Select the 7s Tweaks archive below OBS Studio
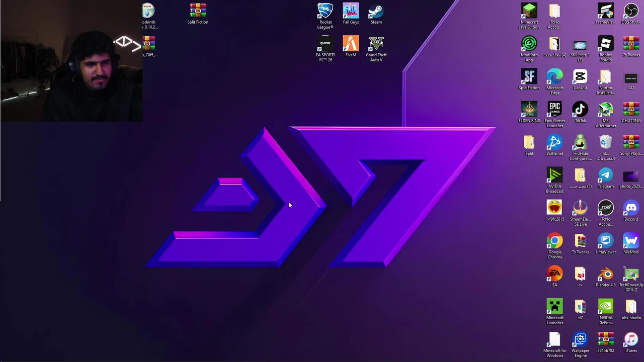Image resolution: width=644 pixels, height=362 pixels. click(631, 46)
